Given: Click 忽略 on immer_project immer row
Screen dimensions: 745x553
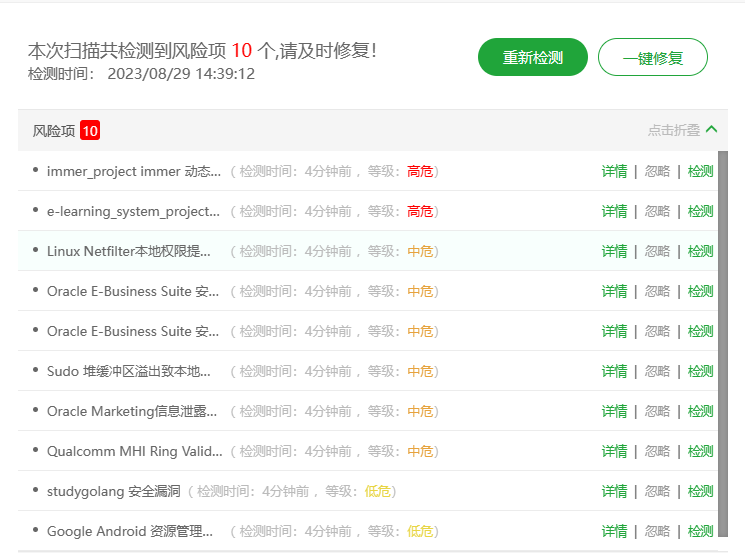Looking at the screenshot, I should point(657,171).
